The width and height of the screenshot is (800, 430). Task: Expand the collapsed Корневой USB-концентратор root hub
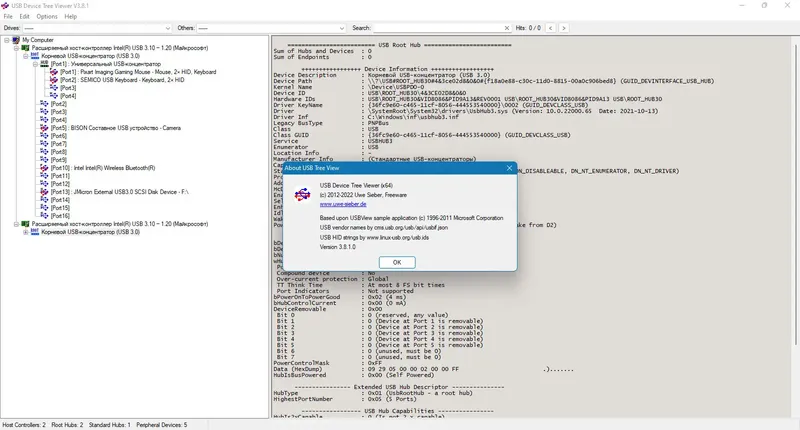[x=26, y=232]
